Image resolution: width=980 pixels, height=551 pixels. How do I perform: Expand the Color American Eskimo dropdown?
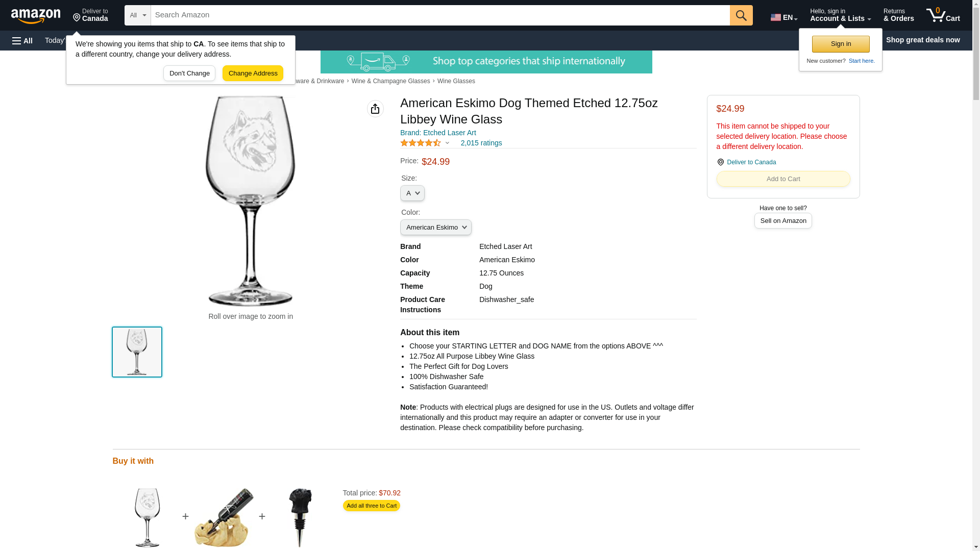pyautogui.click(x=436, y=228)
